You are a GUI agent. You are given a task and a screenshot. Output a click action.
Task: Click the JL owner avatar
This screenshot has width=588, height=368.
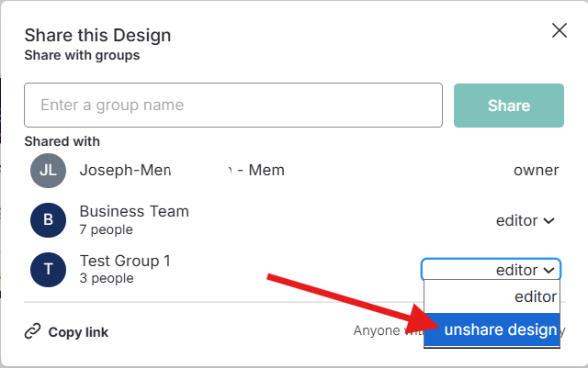(48, 171)
